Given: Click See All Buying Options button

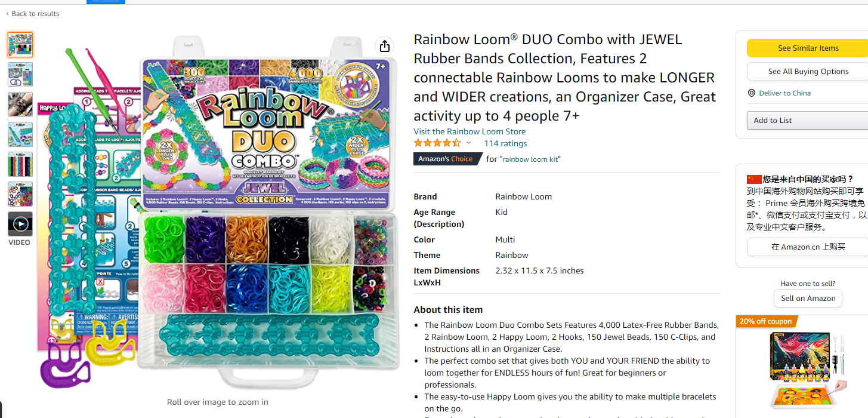Looking at the screenshot, I should (x=808, y=72).
